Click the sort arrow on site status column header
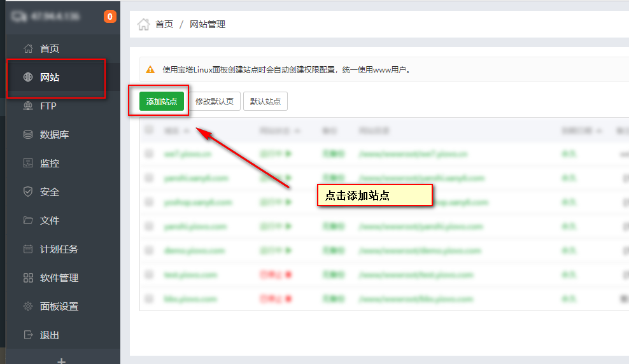The height and width of the screenshot is (364, 629). [297, 131]
